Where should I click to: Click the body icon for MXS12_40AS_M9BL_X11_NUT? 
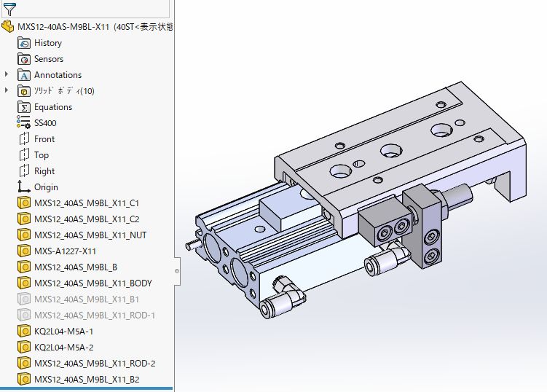pyautogui.click(x=24, y=235)
